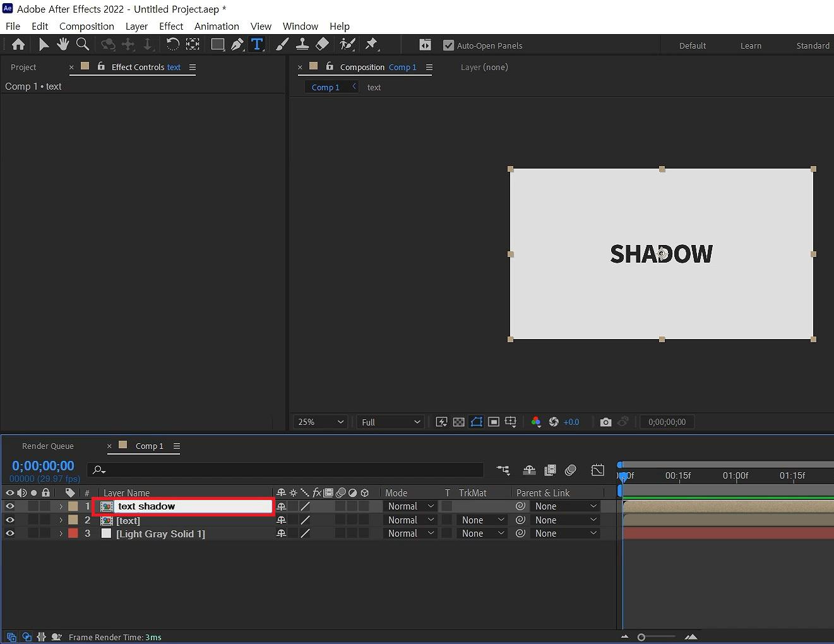This screenshot has width=834, height=644.
Task: Hide the text shadow layer eye
Action: pyautogui.click(x=9, y=506)
